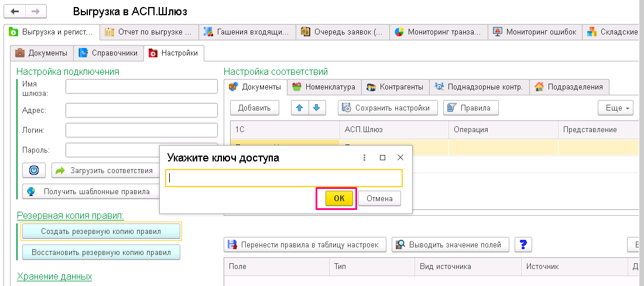Open Мониторинг транза... tab

(439, 32)
